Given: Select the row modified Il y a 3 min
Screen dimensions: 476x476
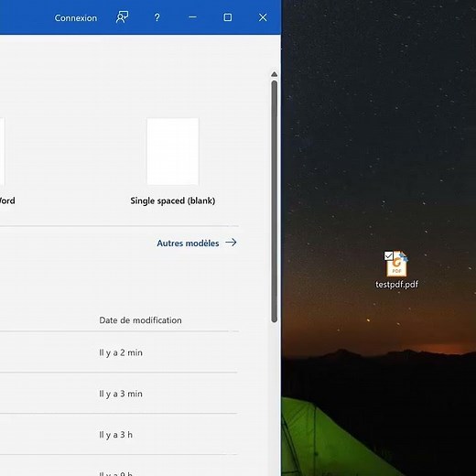Looking at the screenshot, I should [119, 394].
